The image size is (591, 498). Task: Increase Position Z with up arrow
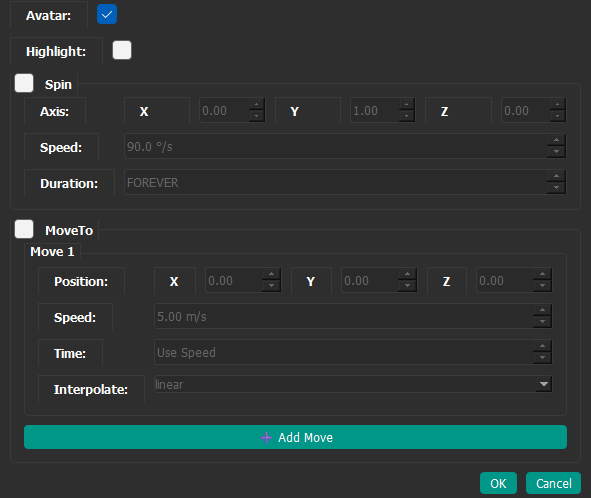click(542, 274)
